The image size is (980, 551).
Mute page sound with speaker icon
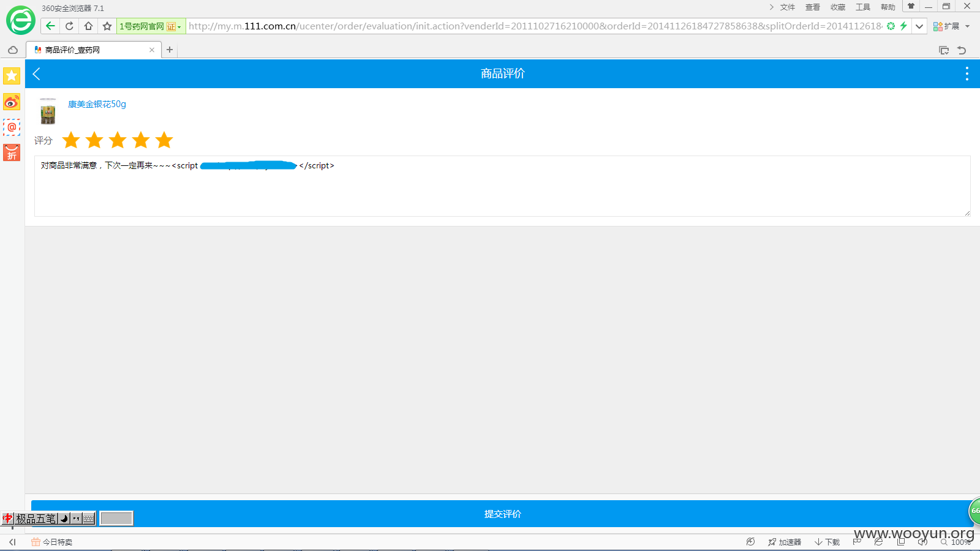[x=922, y=542]
